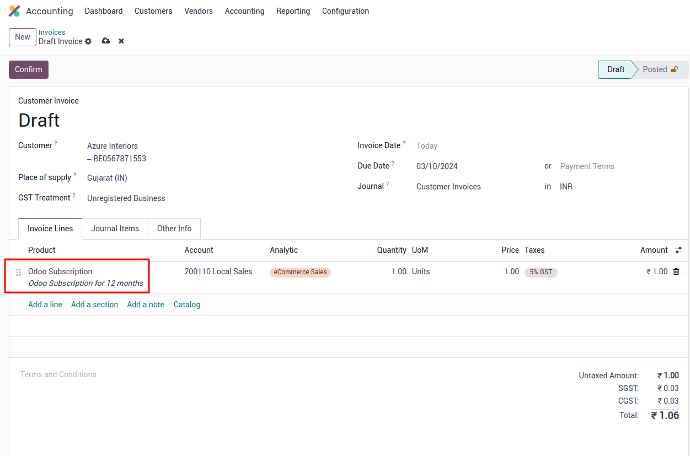Screen dimensions: 690x456
Task: Open the product Catalog link
Action: coord(187,305)
